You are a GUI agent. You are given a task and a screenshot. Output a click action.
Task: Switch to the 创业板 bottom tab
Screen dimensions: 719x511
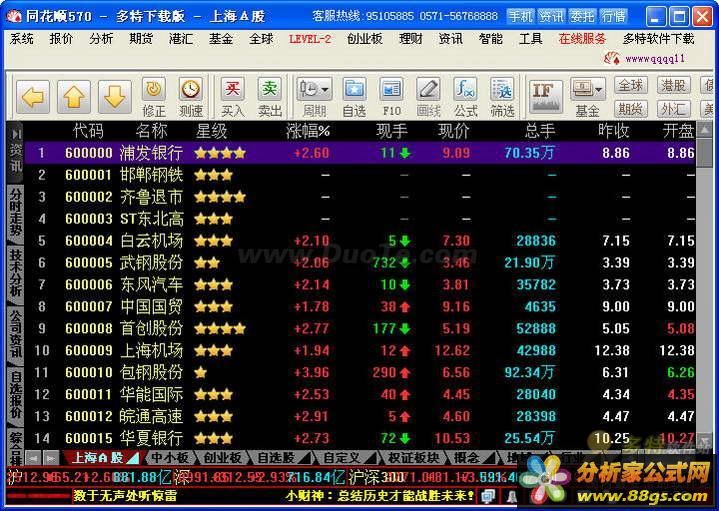click(x=222, y=458)
